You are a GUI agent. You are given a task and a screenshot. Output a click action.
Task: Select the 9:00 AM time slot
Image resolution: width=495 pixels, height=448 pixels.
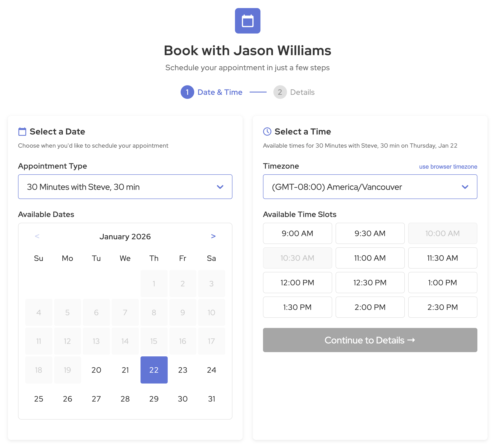[x=297, y=233]
